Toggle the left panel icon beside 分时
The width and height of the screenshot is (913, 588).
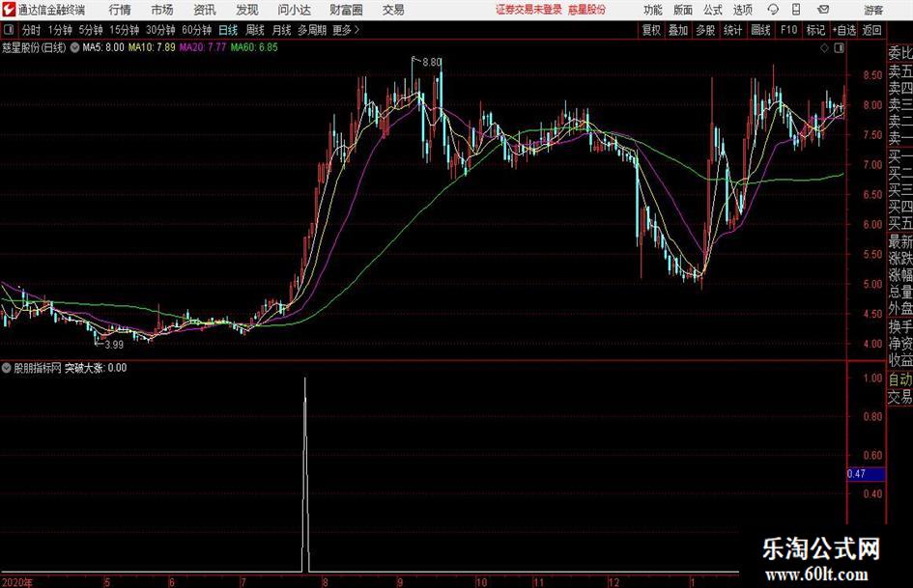click(x=9, y=30)
